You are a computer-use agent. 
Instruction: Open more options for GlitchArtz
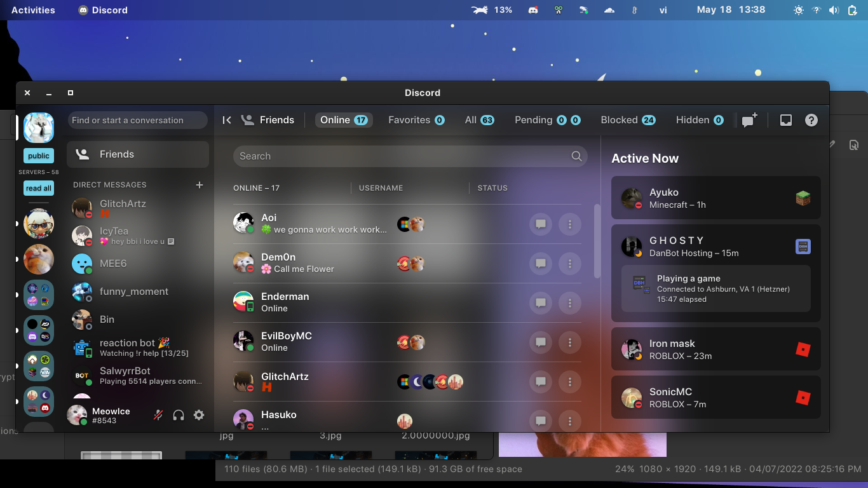570,382
